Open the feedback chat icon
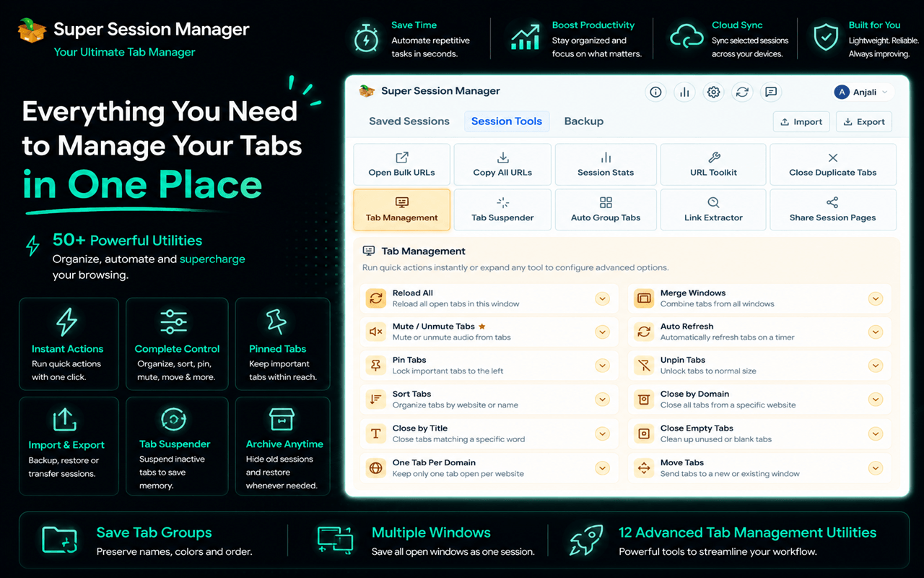Viewport: 924px width, 578px height. 770,92
